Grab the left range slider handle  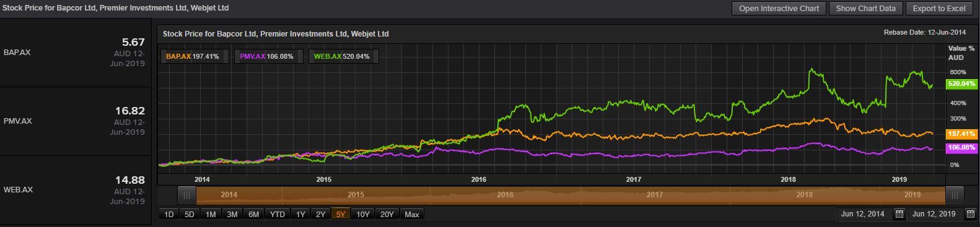(186, 195)
